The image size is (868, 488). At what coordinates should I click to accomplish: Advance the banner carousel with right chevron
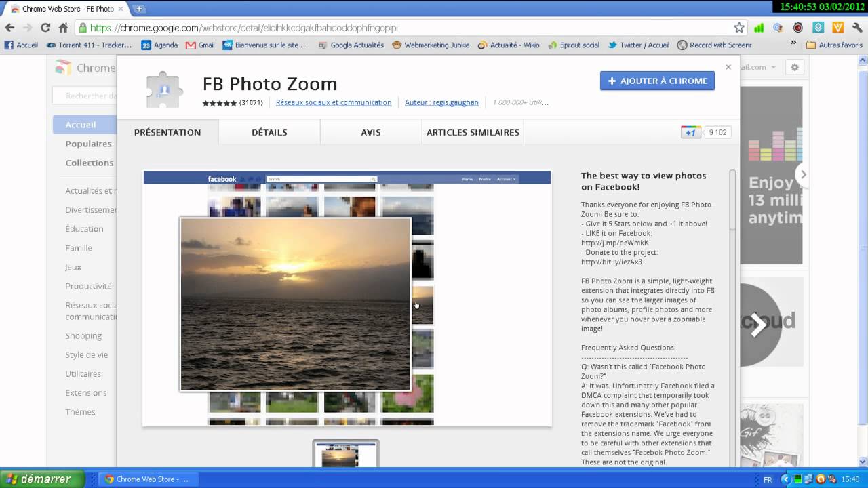pyautogui.click(x=803, y=174)
